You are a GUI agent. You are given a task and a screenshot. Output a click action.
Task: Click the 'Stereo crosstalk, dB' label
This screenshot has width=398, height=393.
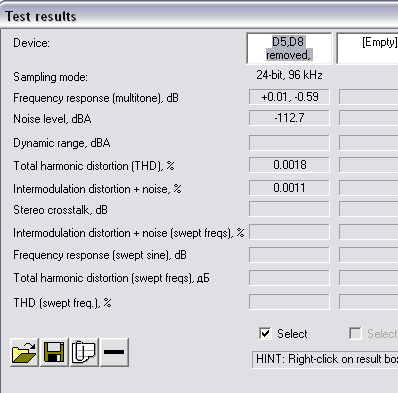click(60, 210)
